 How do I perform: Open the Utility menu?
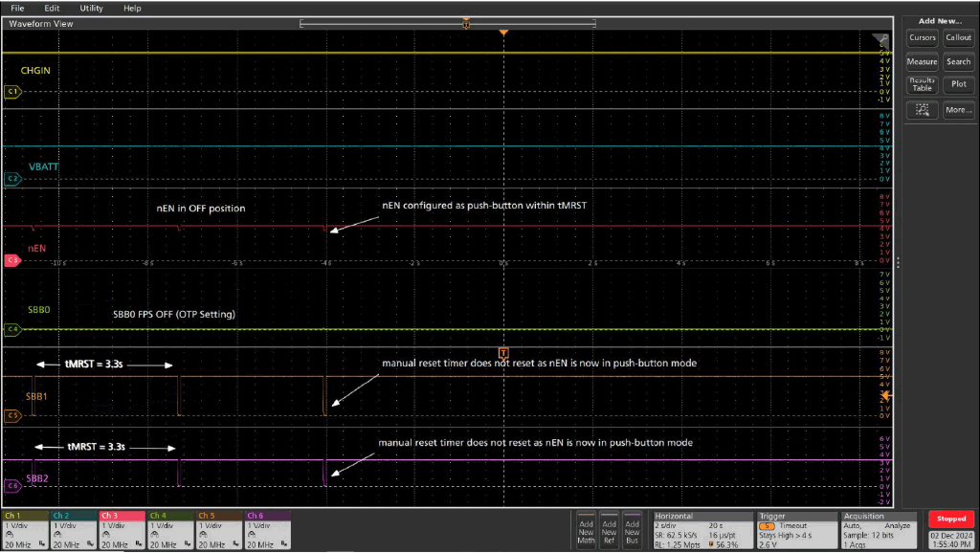pyautogui.click(x=91, y=8)
